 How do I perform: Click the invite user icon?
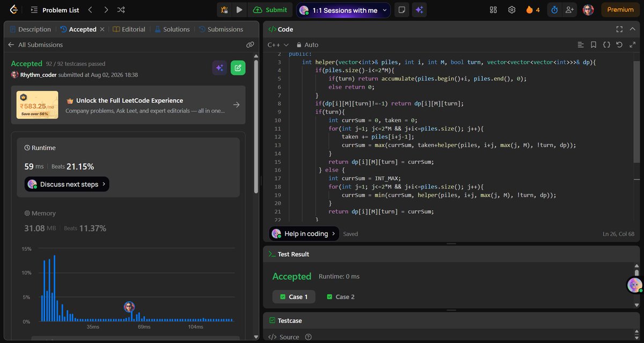tap(569, 10)
